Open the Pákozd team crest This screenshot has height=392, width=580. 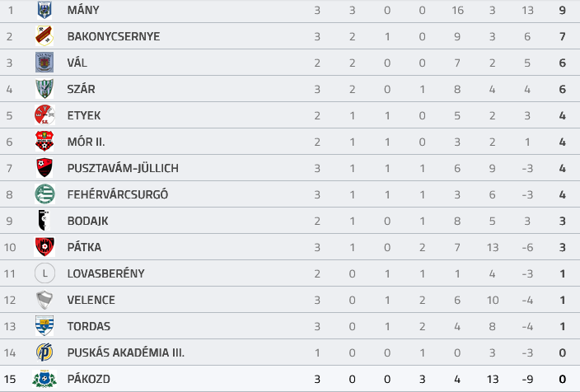tap(44, 379)
